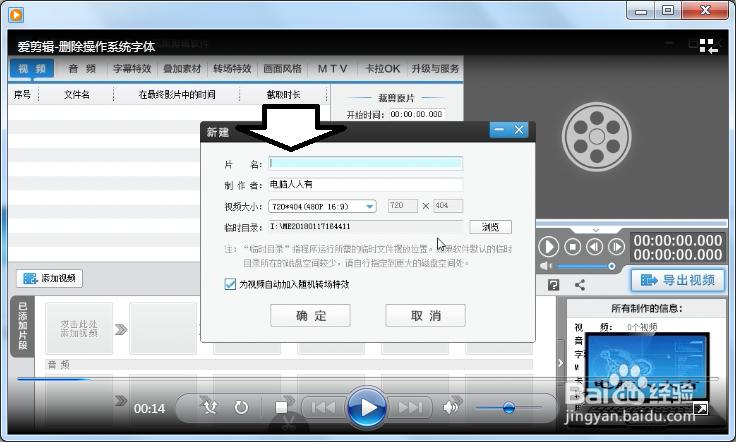Click the 临时目录 path field
736x442 pixels.
pos(365,227)
